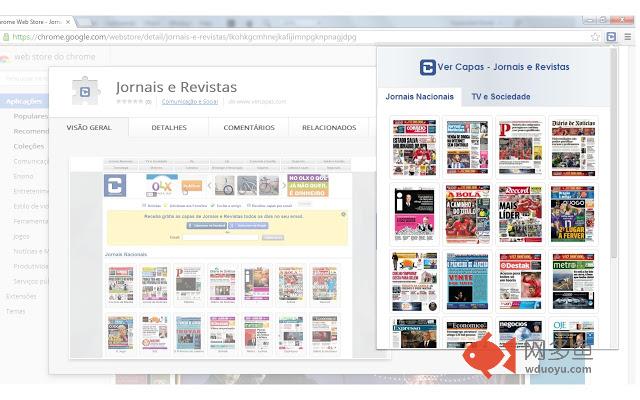Image resolution: width=640 pixels, height=400 pixels.
Task: Open the Económico cover in popup
Action: tap(467, 333)
